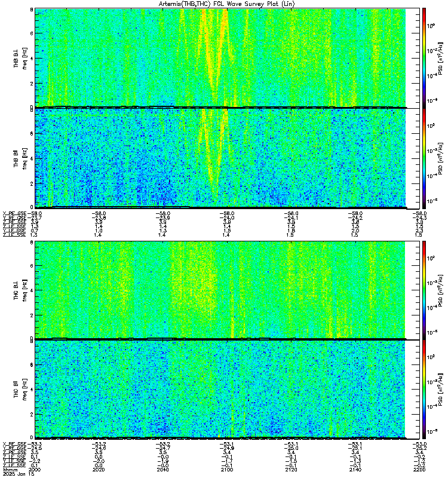Click the 2020 time label
Viewport: 448px width, 478px height.
tap(99, 470)
